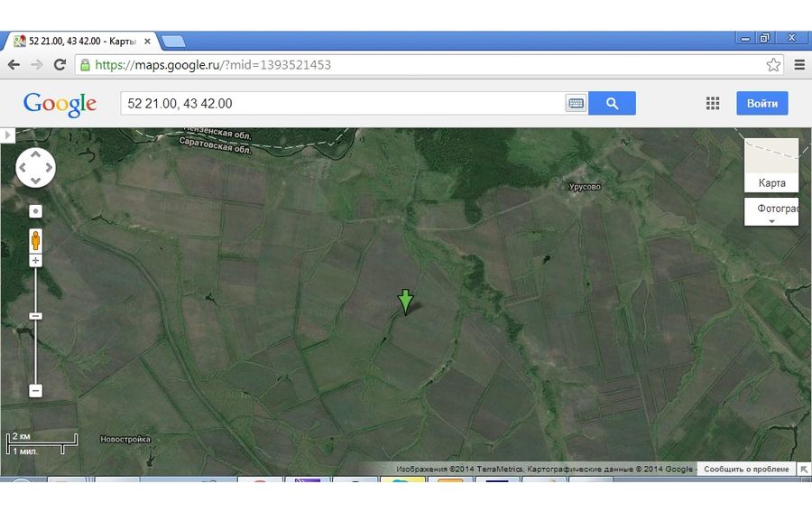Screen dimensions: 812x521
Task: Click the Google logo
Action: coord(60,104)
